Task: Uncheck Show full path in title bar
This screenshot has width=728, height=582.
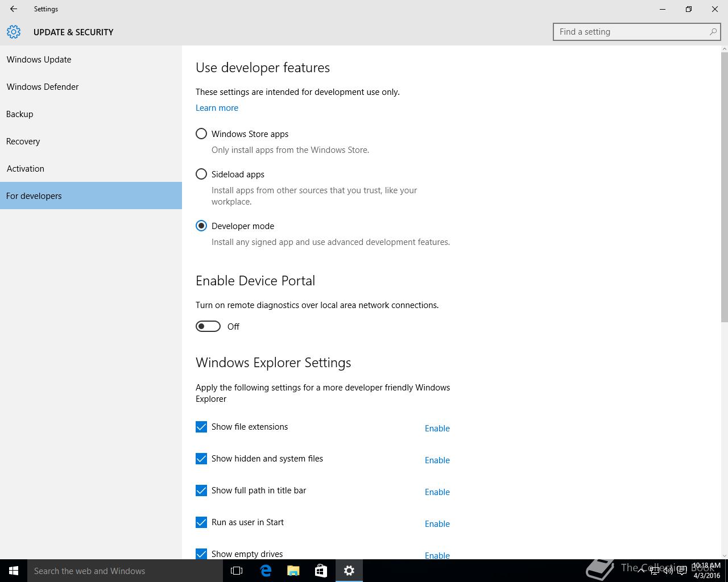Action: point(201,490)
